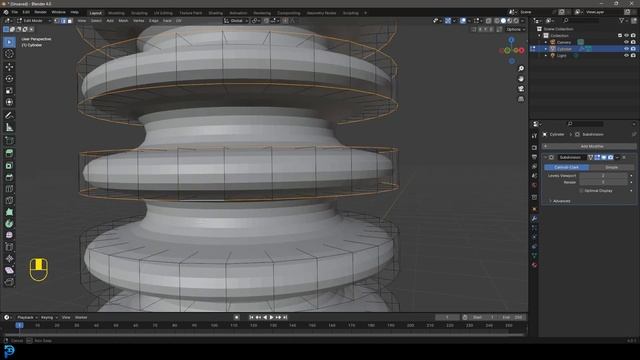Jump to the timeline end frame
Image resolution: width=640 pixels, height=360 pixels.
285,317
